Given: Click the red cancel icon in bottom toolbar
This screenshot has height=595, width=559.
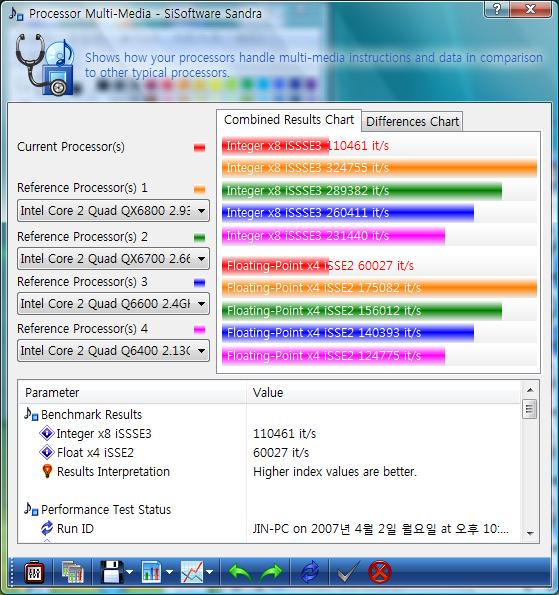Looking at the screenshot, I should coord(379,571).
